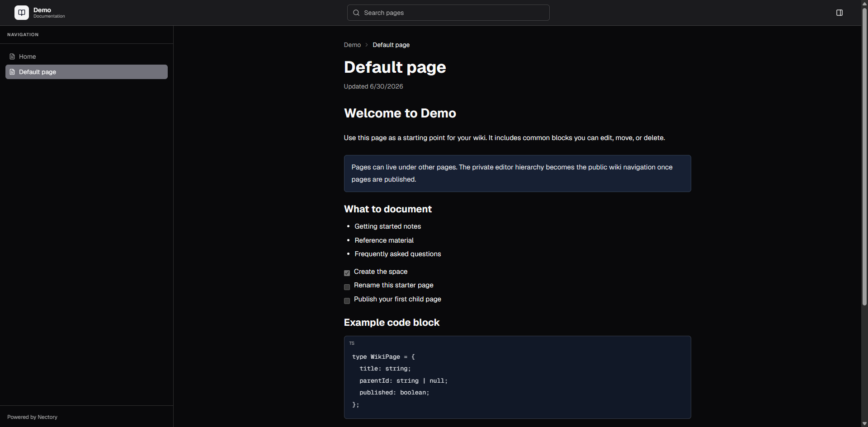Viewport: 868px width, 427px height.
Task: Toggle the right sidebar panel icon
Action: tap(840, 13)
